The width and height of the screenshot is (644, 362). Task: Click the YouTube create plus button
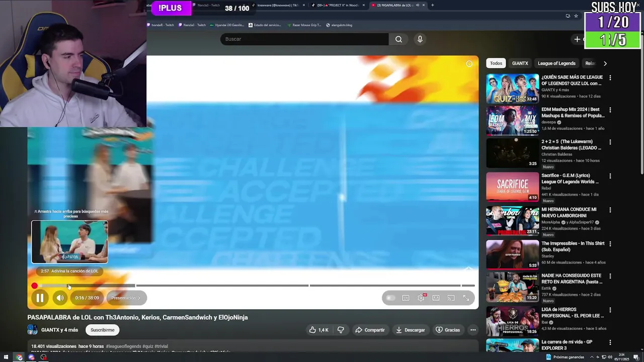[578, 39]
